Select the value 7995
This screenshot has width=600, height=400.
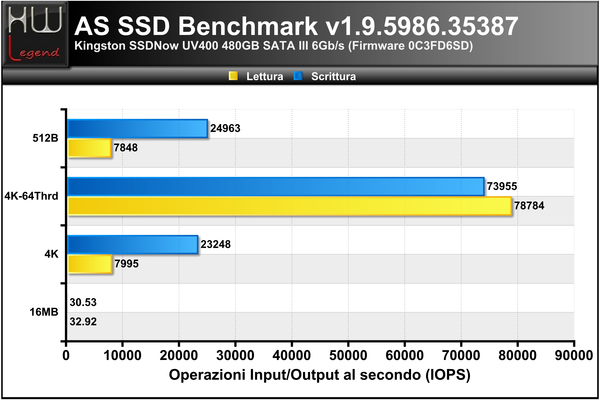126,264
